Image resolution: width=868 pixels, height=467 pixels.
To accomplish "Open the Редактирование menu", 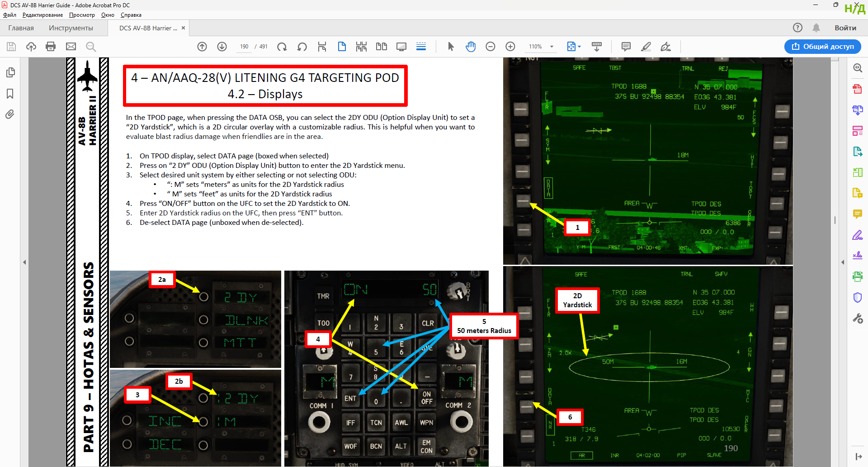I will point(43,15).
